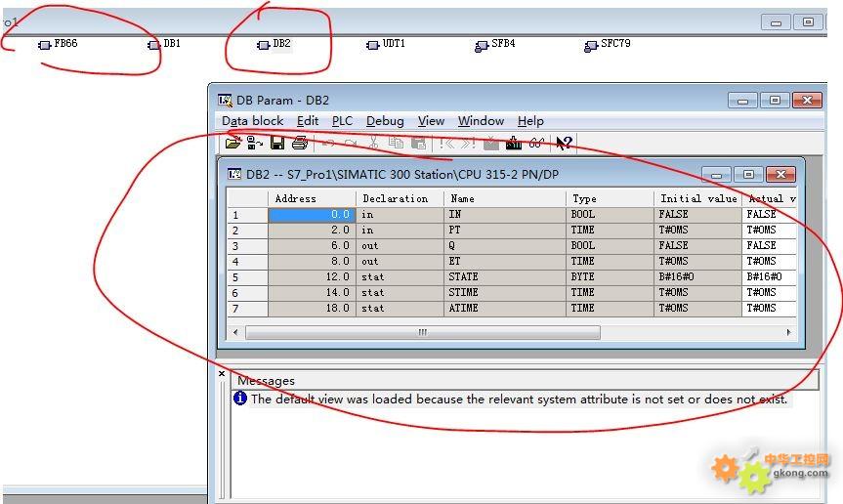This screenshot has height=504, width=843.
Task: Click the Declaration column header
Action: (x=400, y=199)
